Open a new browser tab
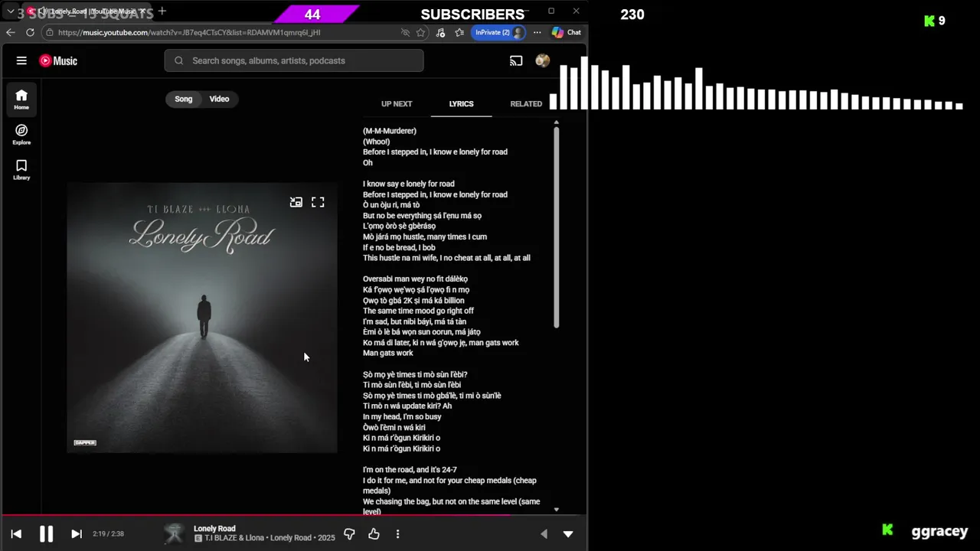 click(x=162, y=11)
